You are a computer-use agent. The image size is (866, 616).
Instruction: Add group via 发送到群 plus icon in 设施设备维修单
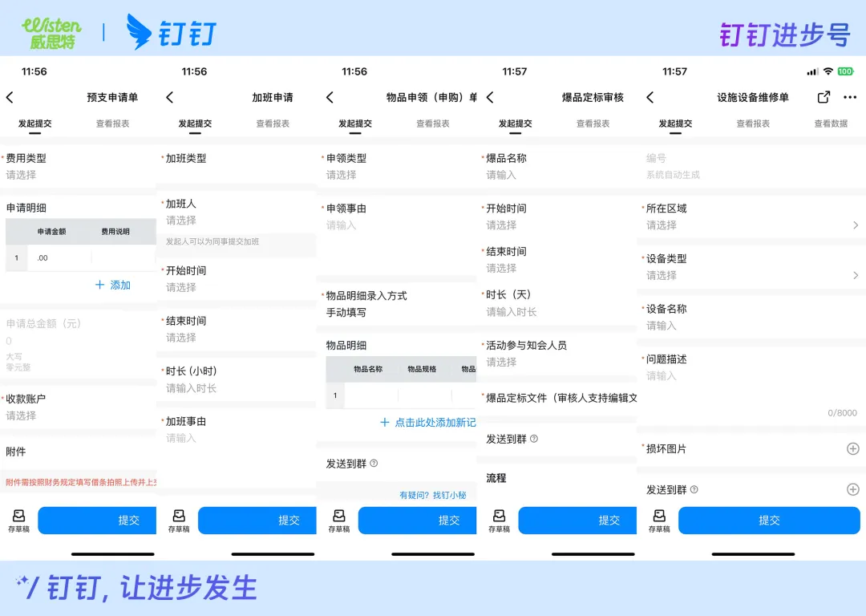(x=852, y=489)
